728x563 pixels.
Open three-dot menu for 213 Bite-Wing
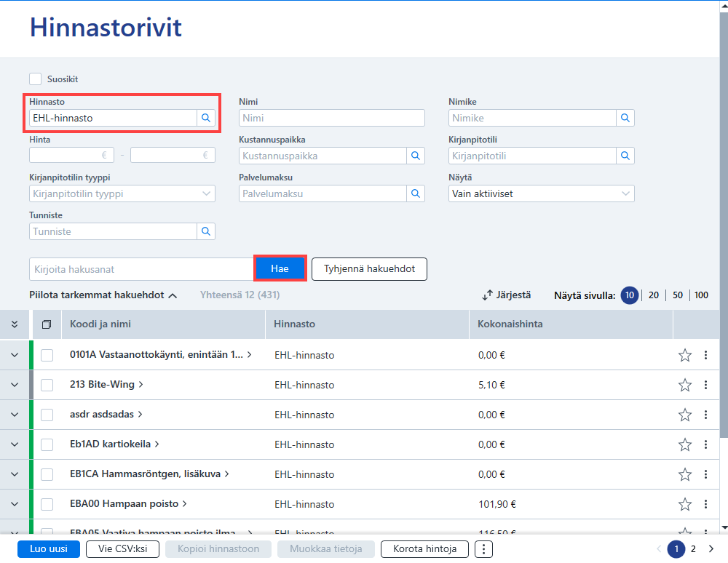[x=705, y=385]
